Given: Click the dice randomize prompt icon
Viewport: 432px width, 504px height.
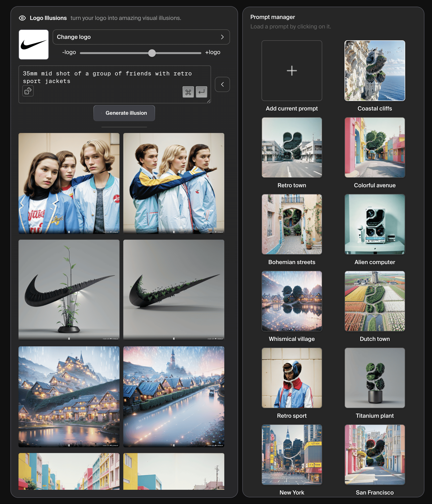Looking at the screenshot, I should (x=28, y=91).
